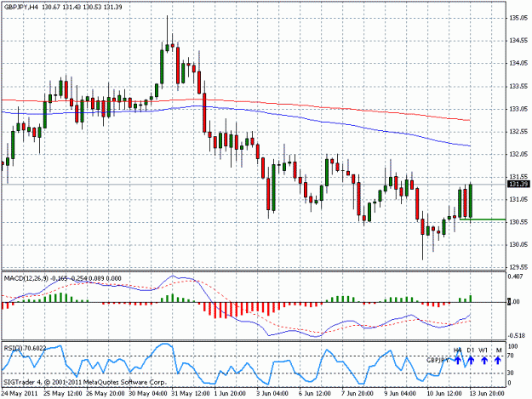Click the 133.05 price axis label

click(518, 109)
